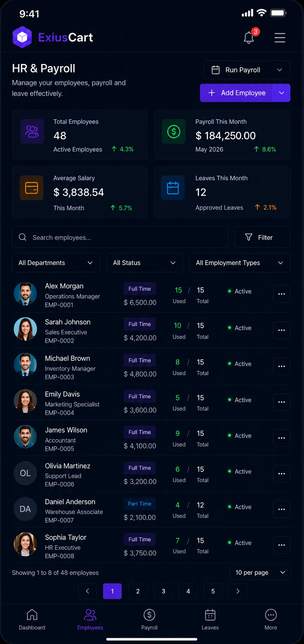
Task: Click the $ 184,250.00 payroll amount
Action: (x=226, y=136)
